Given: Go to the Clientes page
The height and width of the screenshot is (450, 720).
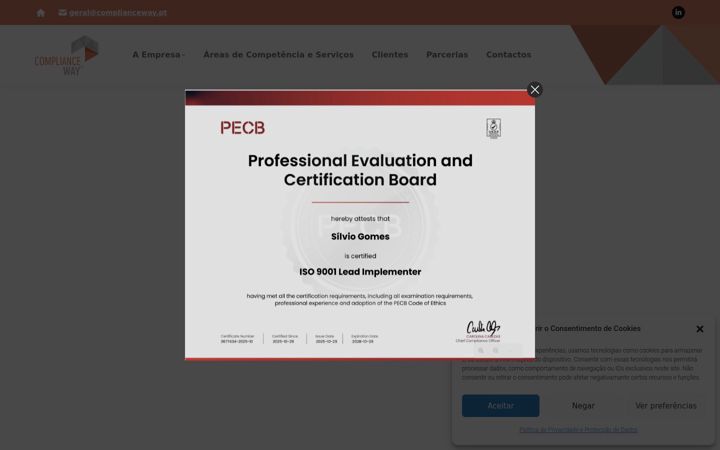Looking at the screenshot, I should coord(390,55).
